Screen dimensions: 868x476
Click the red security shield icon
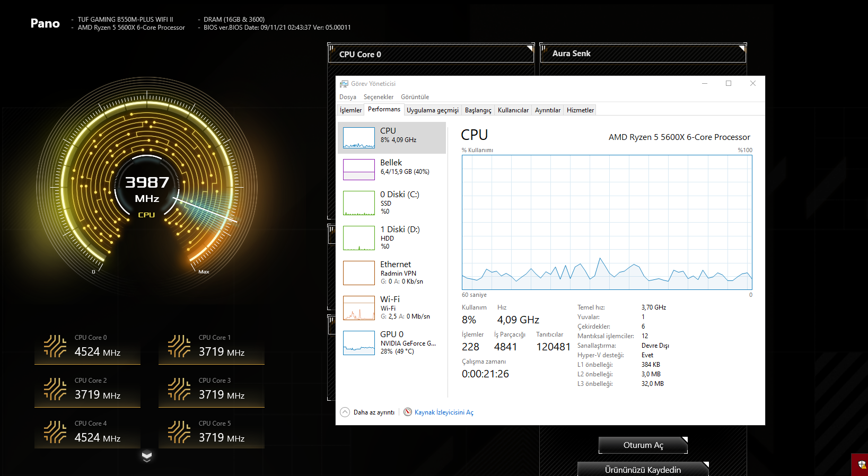click(862, 465)
